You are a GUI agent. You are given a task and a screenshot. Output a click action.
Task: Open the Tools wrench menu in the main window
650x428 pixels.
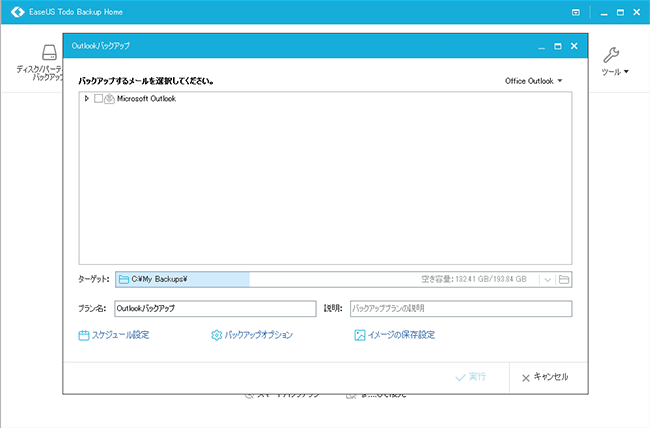pos(615,61)
